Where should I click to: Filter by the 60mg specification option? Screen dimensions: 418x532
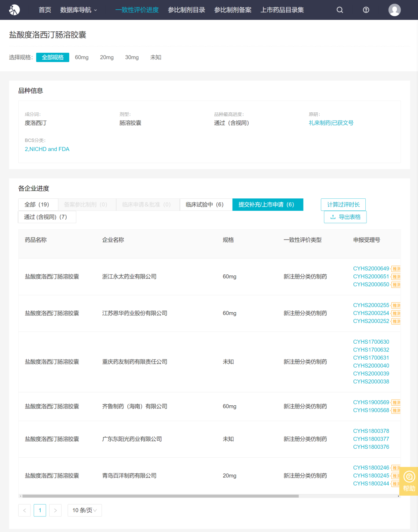click(82, 57)
